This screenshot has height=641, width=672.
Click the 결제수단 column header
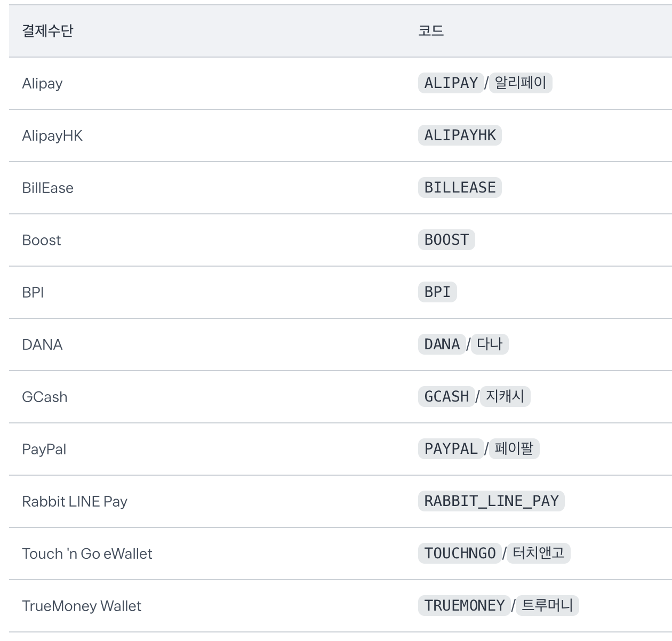pos(47,31)
